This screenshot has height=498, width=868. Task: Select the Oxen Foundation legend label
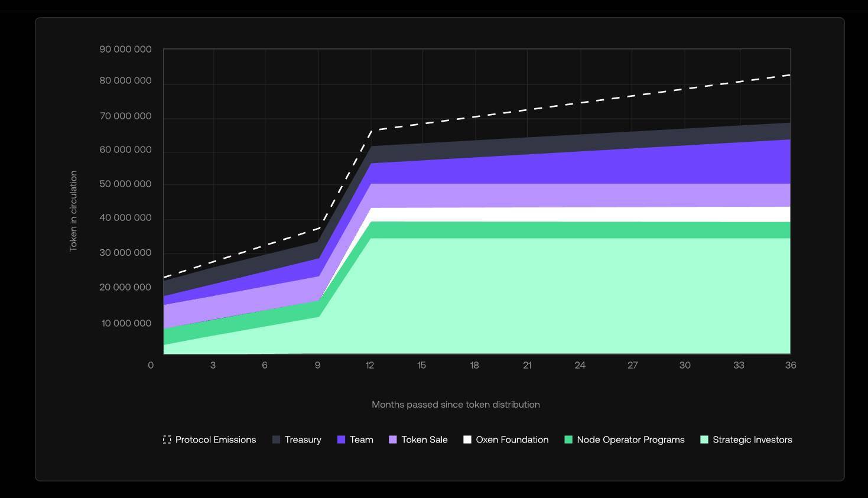[x=512, y=440]
